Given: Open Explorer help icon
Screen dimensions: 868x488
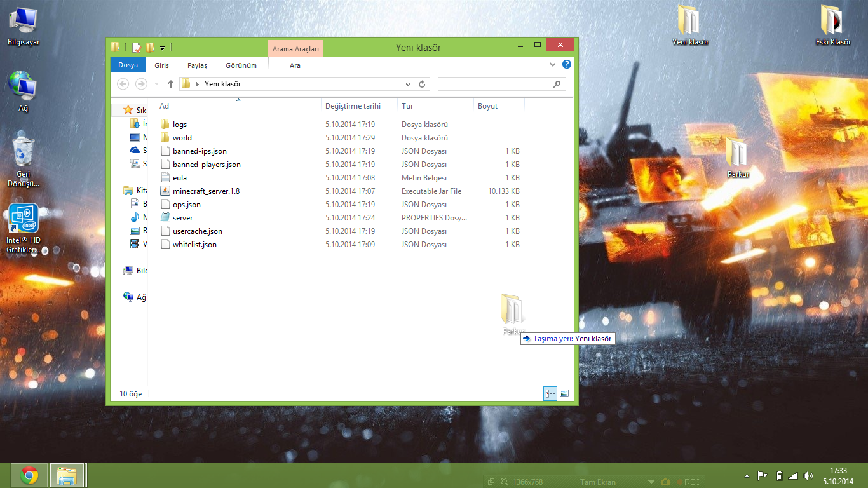Looking at the screenshot, I should coord(566,65).
